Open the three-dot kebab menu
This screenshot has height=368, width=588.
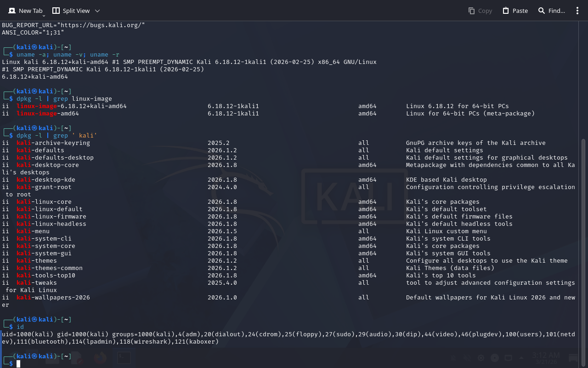577,11
